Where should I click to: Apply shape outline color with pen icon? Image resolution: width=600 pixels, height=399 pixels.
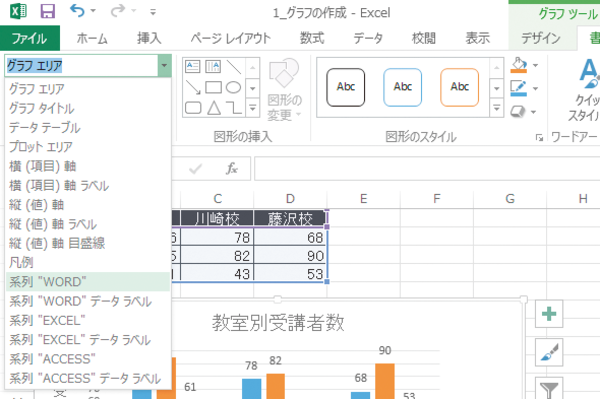tap(519, 88)
